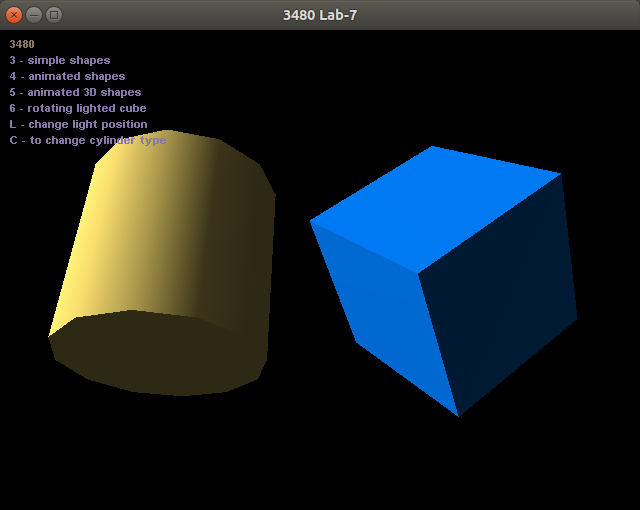Maximize the 3480 Lab-7 window
Screen dimensions: 640x510
pos(54,15)
